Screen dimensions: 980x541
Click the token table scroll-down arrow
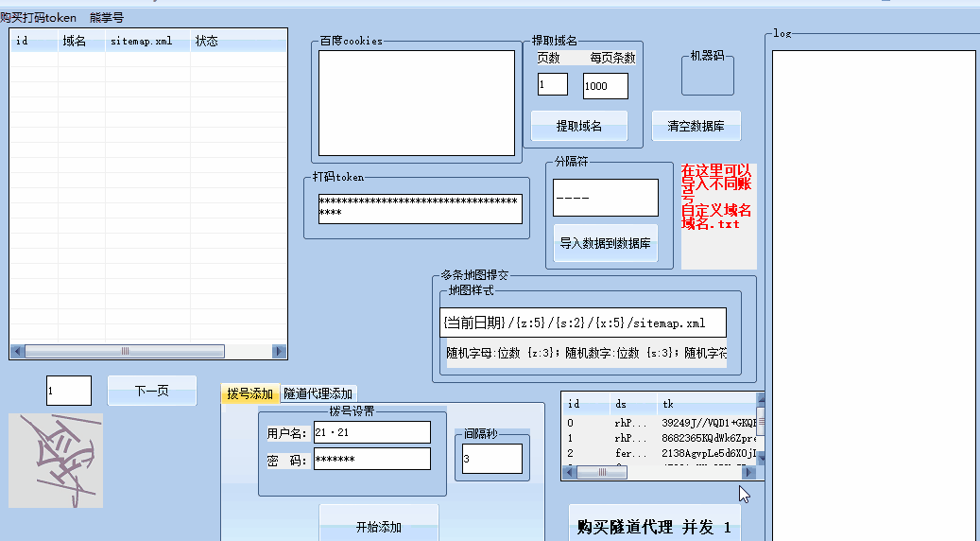[x=761, y=459]
